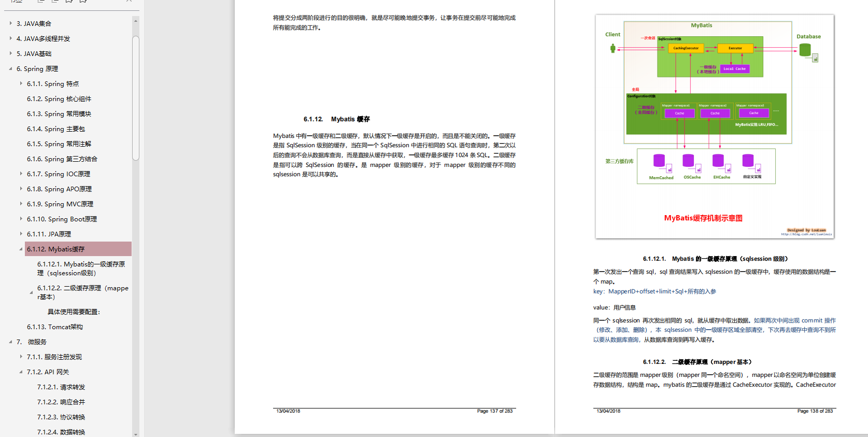Open bookmark '7.1.2.3. 协议转换'
The width and height of the screenshot is (868, 437).
pyautogui.click(x=61, y=417)
